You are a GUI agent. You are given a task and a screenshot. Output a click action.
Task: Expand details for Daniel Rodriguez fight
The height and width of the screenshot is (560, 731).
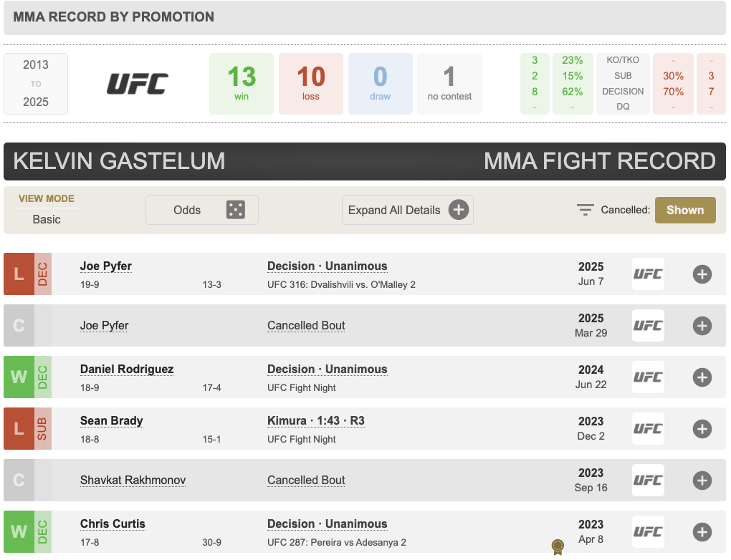coord(702,377)
